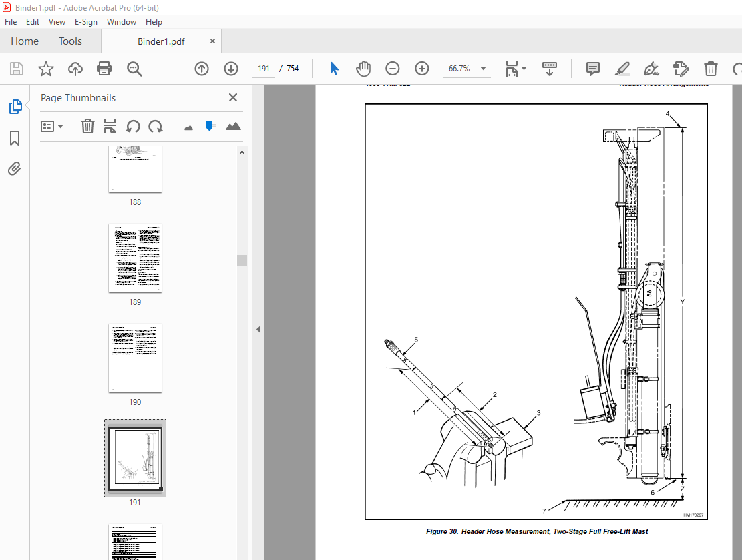Adjust thumbnail size slider handle
The image size is (742, 560).
(210, 125)
